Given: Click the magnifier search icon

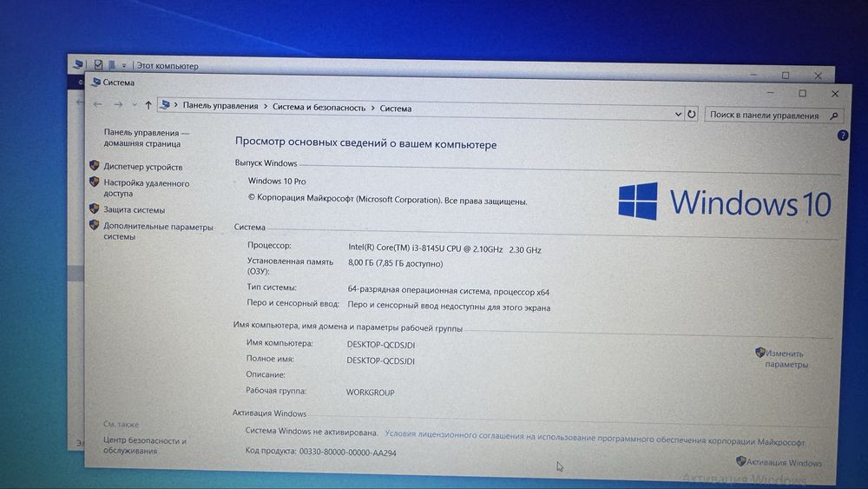Looking at the screenshot, I should pyautogui.click(x=834, y=116).
